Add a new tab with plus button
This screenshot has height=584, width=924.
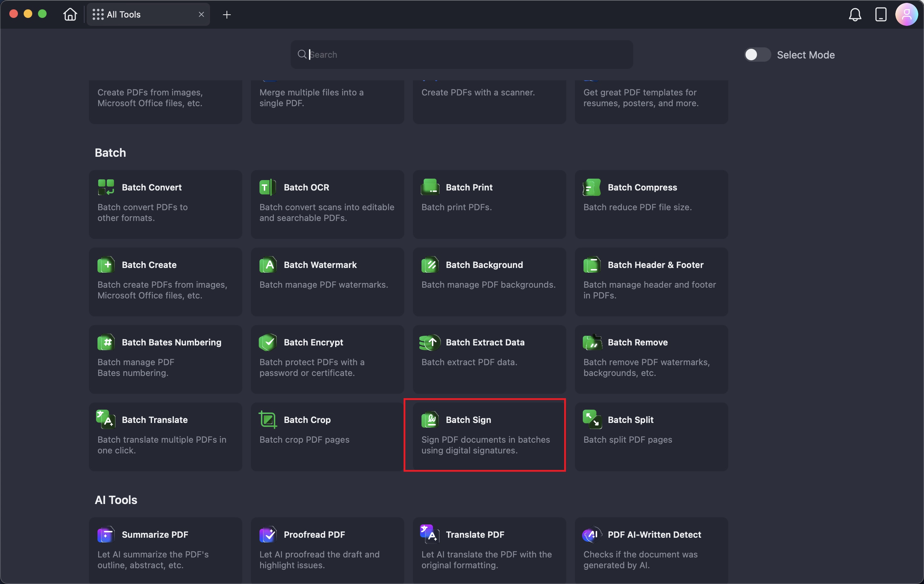pyautogui.click(x=227, y=15)
